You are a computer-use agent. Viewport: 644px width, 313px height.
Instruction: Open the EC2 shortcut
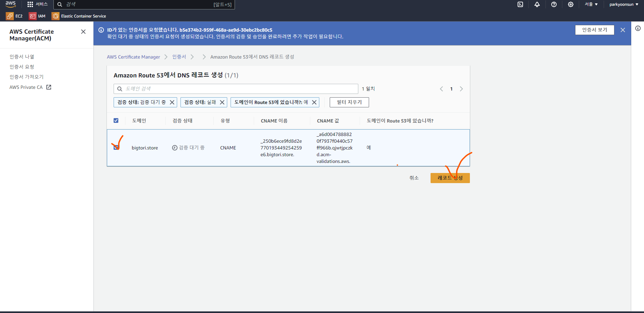pos(14,16)
